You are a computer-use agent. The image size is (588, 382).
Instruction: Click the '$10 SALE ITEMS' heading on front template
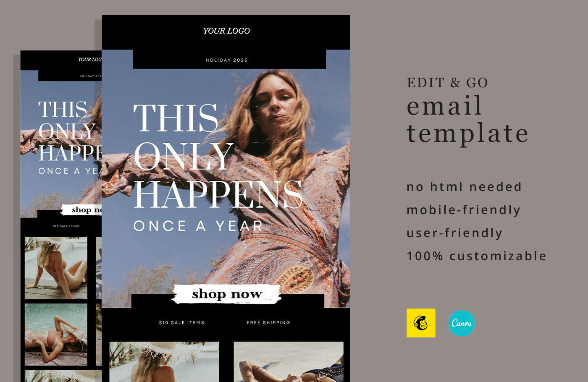coord(181,322)
